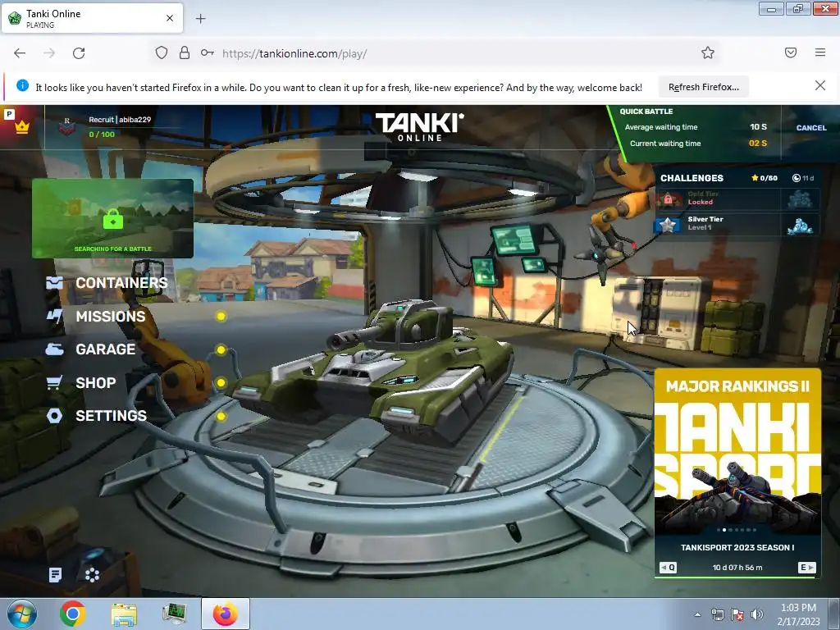Click the yellow dot beside Garage
The width and height of the screenshot is (840, 630).
pos(221,349)
